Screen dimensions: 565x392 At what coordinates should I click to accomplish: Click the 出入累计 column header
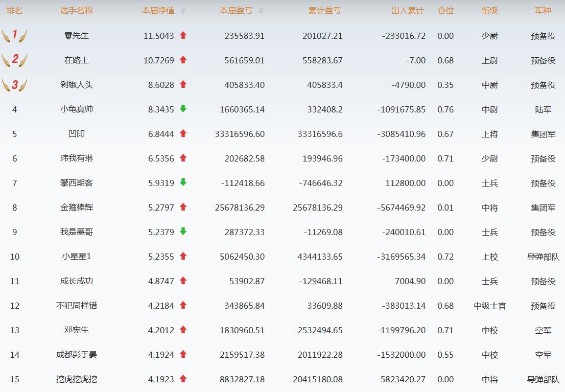(408, 11)
